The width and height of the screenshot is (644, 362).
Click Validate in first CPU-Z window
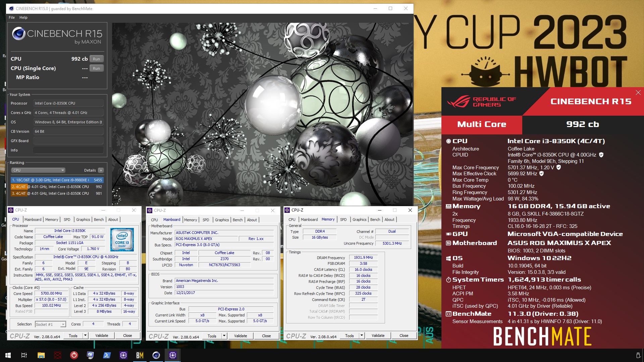pos(102,336)
